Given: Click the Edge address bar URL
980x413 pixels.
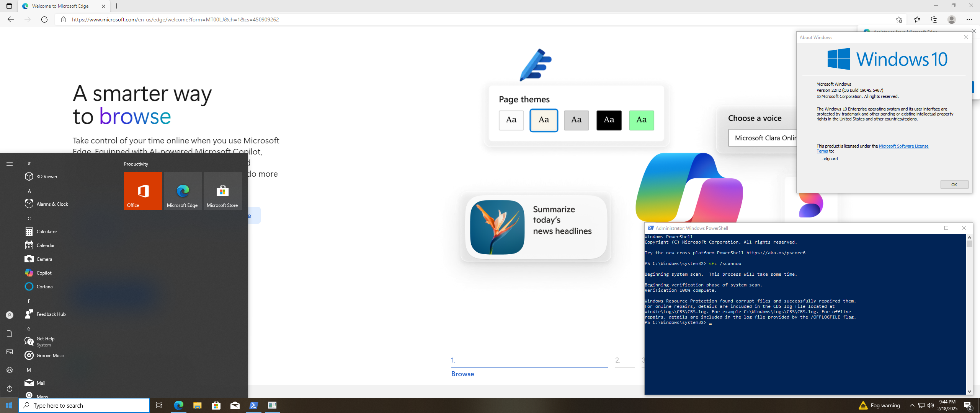Looking at the screenshot, I should pos(175,20).
